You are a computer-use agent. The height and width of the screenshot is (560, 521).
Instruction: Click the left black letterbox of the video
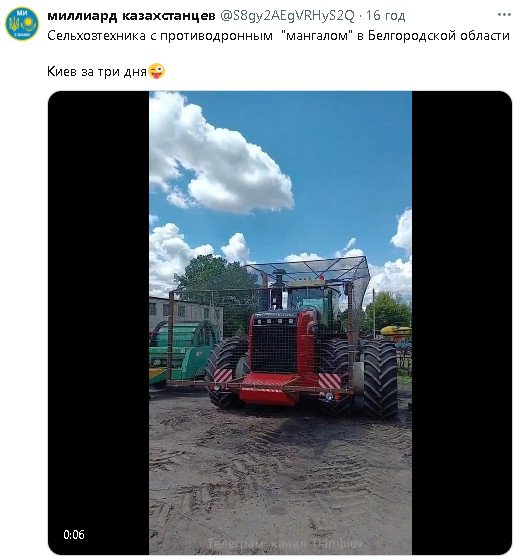click(99, 323)
